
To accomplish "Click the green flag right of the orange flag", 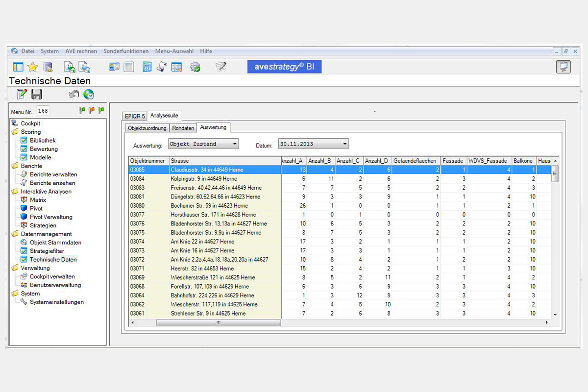I will click(x=101, y=111).
